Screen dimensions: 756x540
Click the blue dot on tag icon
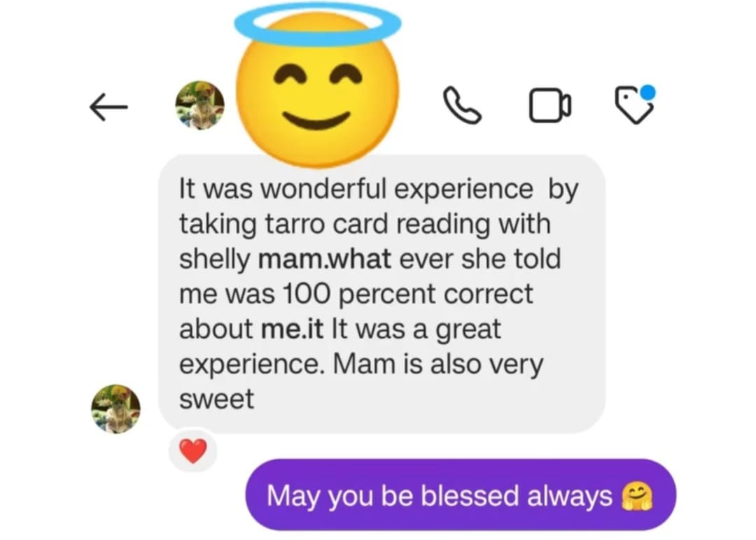[x=647, y=92]
